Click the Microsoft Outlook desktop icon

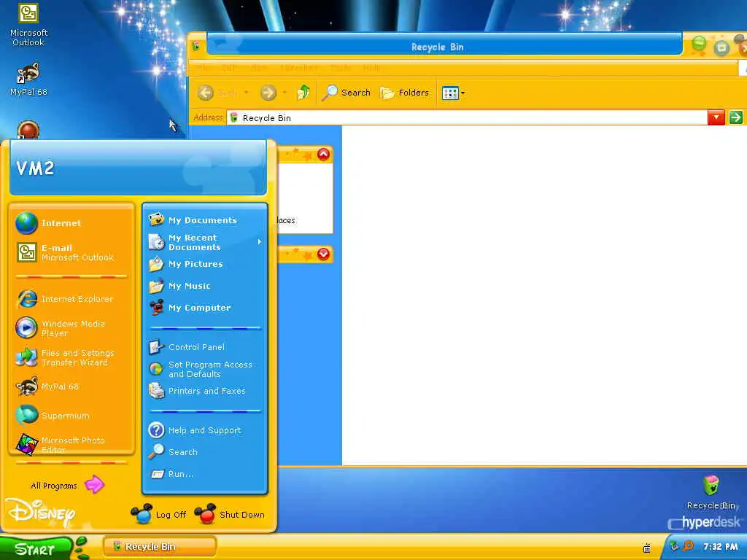[x=28, y=25]
